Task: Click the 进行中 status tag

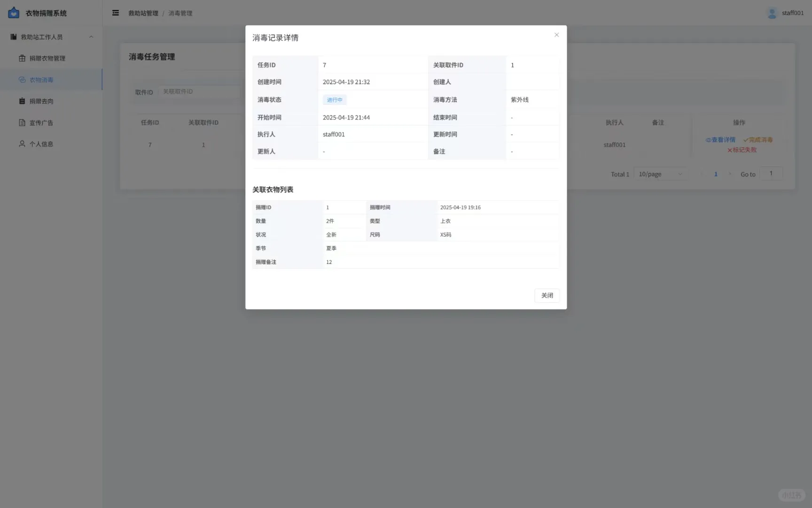Action: click(334, 99)
